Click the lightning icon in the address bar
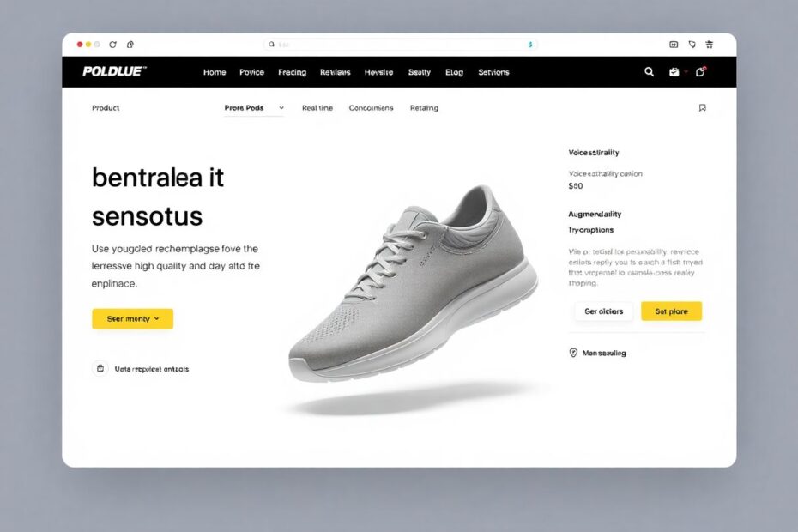This screenshot has width=798, height=532. coord(530,45)
